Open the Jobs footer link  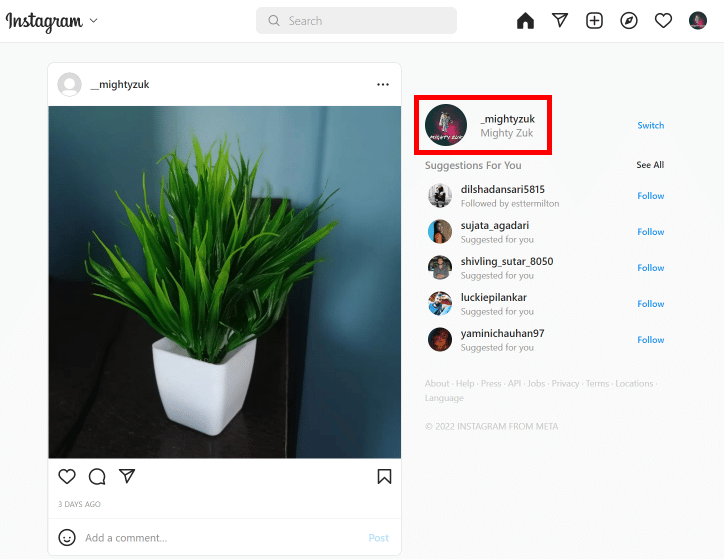tap(536, 384)
